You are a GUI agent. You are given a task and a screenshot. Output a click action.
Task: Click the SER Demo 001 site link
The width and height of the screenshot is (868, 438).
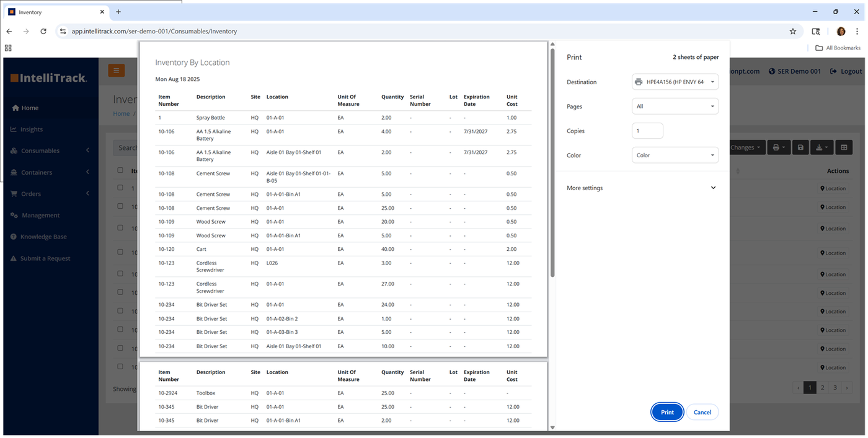click(x=795, y=71)
